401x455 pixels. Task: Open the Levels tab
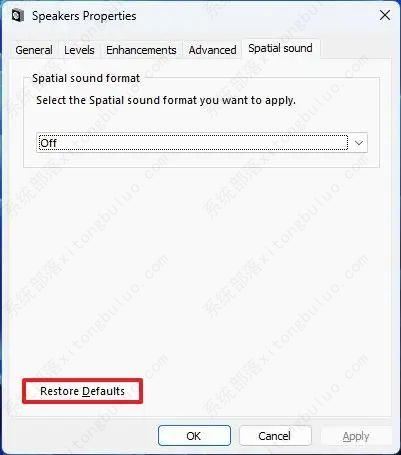(79, 50)
